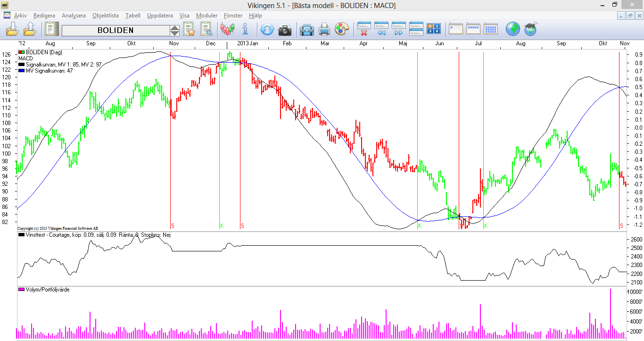This screenshot has width=644, height=341.
Task: Click the favorite objects icon with star
Action: pyautogui.click(x=189, y=30)
